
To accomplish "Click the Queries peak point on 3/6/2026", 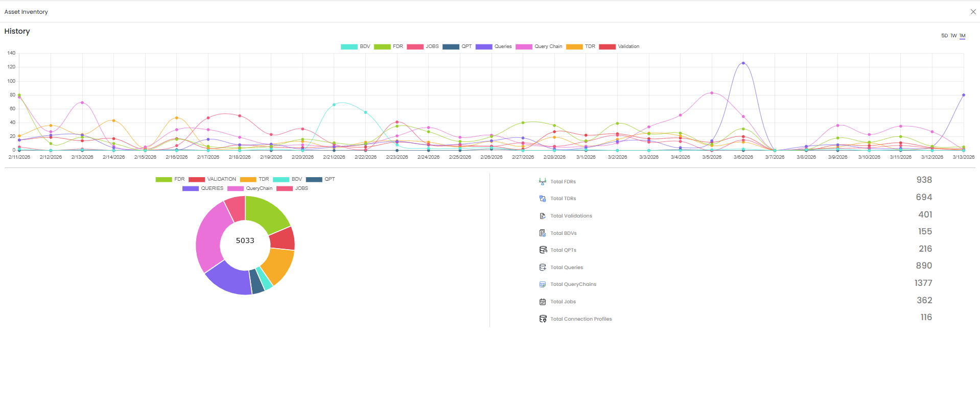I will 743,63.
